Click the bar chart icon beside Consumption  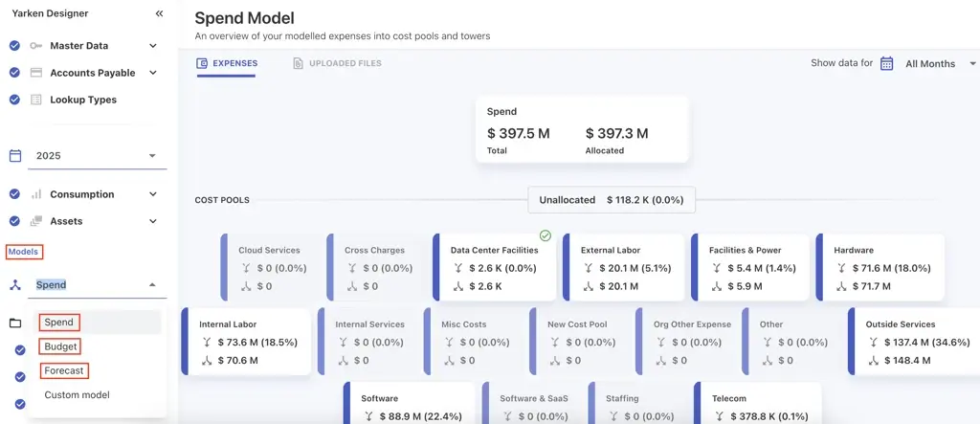coord(35,194)
